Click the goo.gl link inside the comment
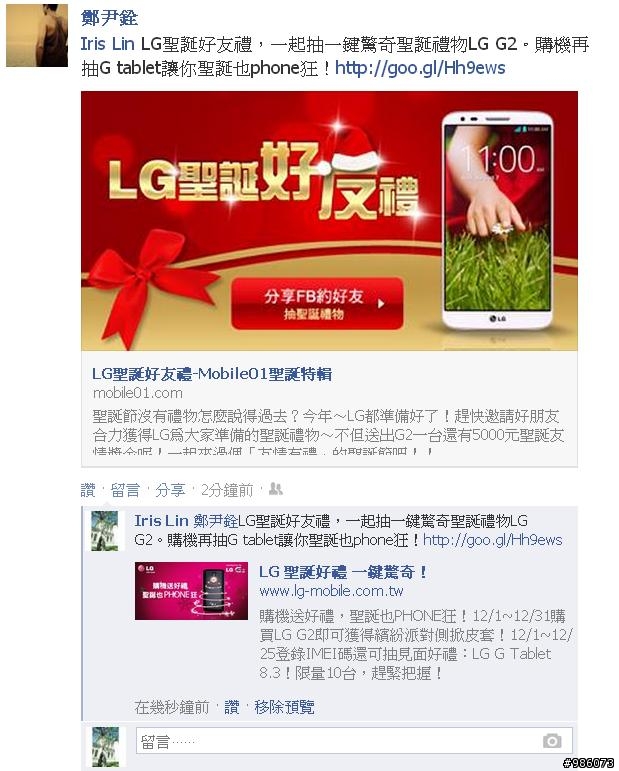This screenshot has height=771, width=619. click(492, 540)
